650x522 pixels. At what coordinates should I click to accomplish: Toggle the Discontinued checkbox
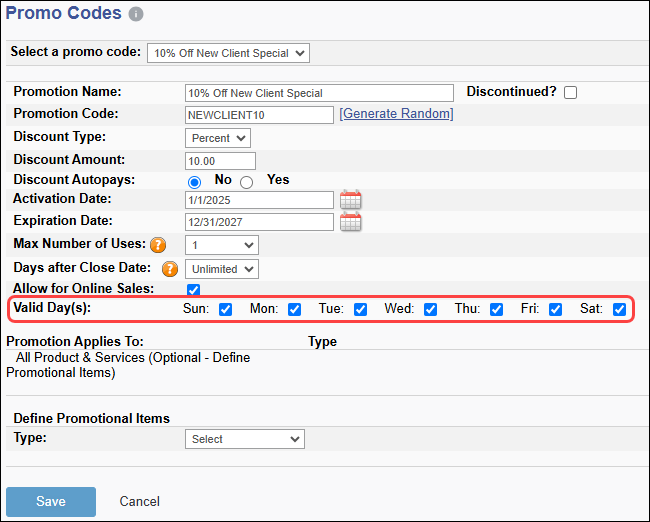570,93
